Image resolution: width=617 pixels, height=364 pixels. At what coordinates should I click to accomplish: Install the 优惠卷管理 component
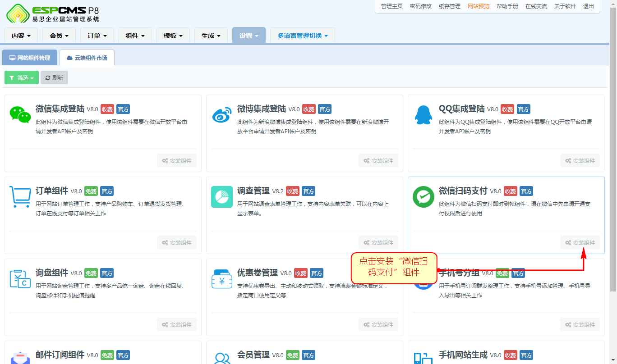click(x=378, y=325)
